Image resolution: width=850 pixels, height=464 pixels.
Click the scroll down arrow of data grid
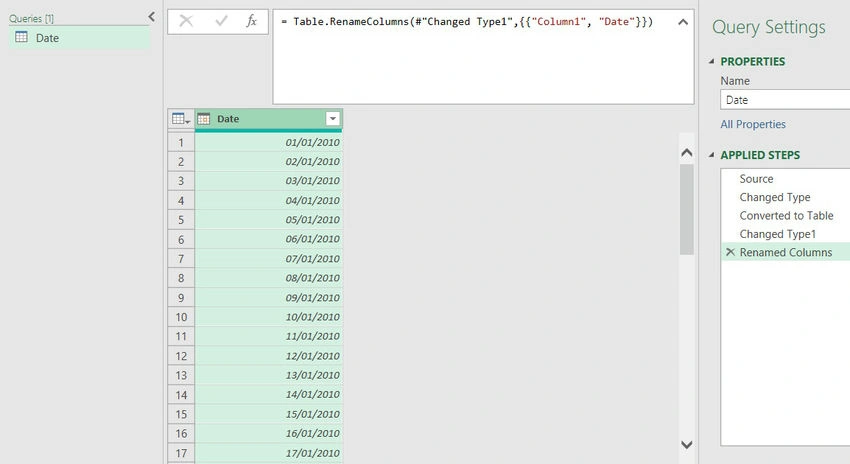tap(687, 444)
